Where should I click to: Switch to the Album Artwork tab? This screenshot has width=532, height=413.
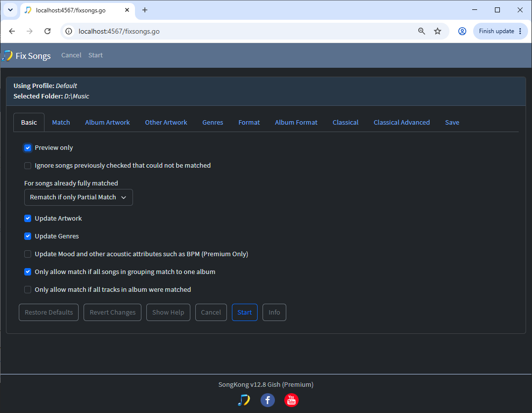click(107, 123)
